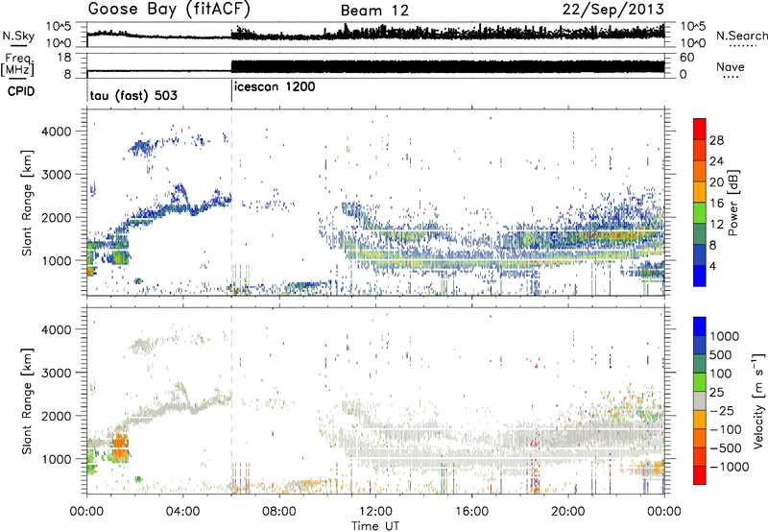
Task: Click the light green swatch beside power 12
Action: [700, 212]
